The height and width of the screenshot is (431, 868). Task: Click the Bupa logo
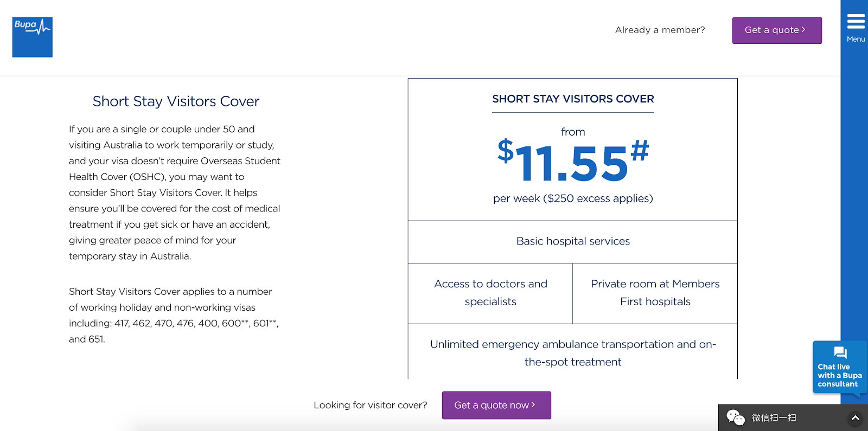[x=33, y=37]
